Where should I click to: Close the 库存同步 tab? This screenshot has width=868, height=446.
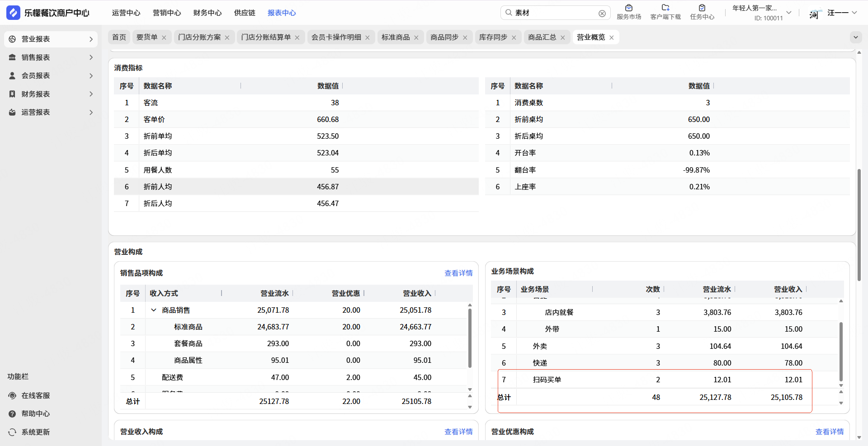click(514, 38)
